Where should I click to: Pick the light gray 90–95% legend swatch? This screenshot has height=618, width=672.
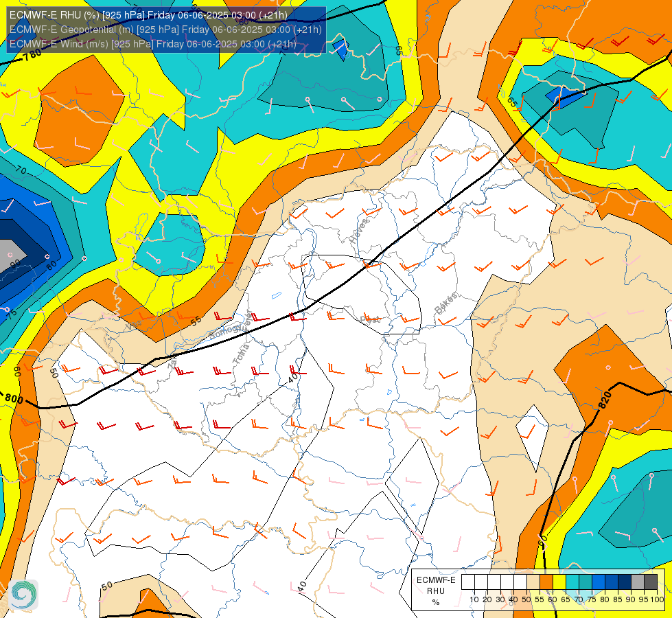pos(638,582)
